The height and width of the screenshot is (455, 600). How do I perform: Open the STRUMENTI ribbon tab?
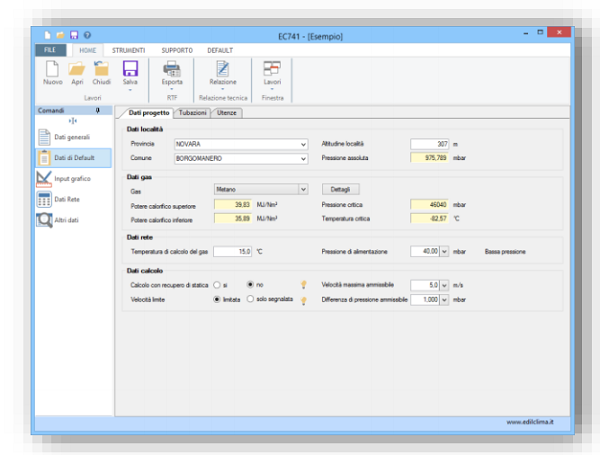coord(128,48)
